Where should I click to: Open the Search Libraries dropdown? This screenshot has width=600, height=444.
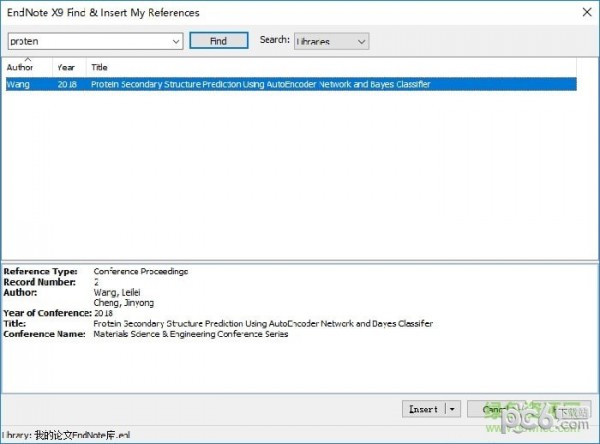[331, 41]
